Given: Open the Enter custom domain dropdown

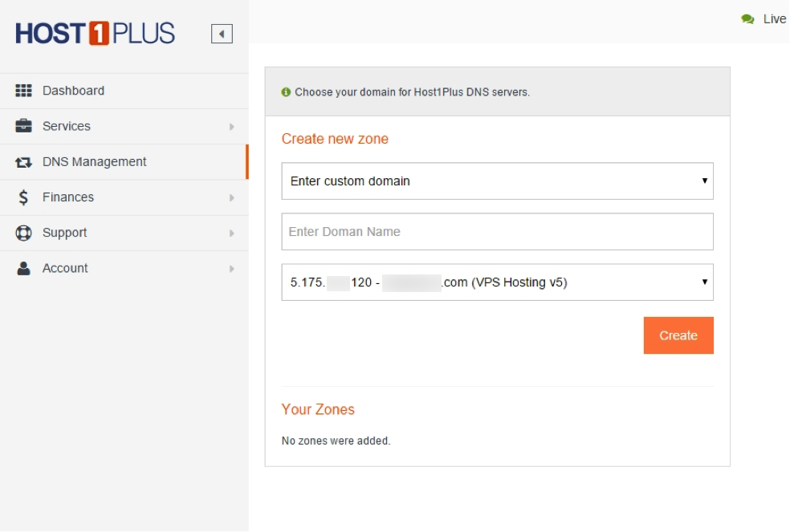Looking at the screenshot, I should 497,181.
